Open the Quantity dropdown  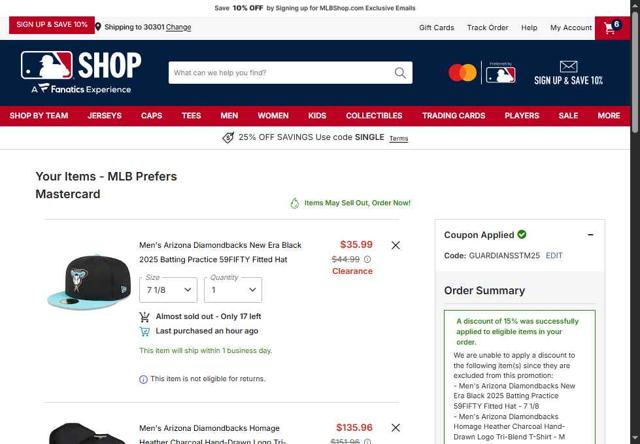233,290
